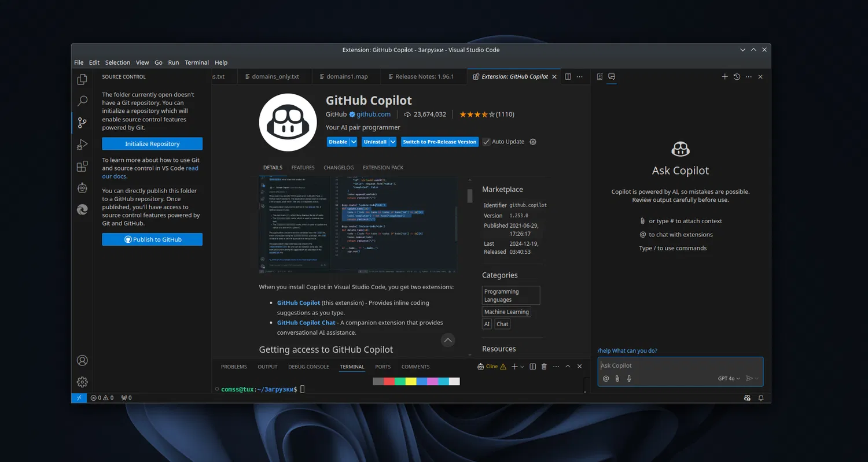The image size is (868, 462).
Task: Attach context with the paperclip icon
Action: coord(617,379)
